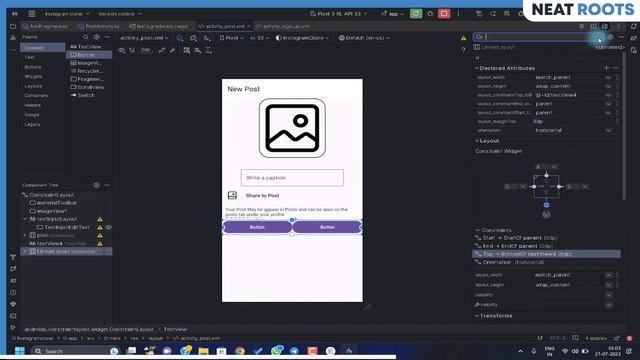Viewport: 640px width, 360px height.
Task: Open the Version control dropdown
Action: [x=120, y=14]
